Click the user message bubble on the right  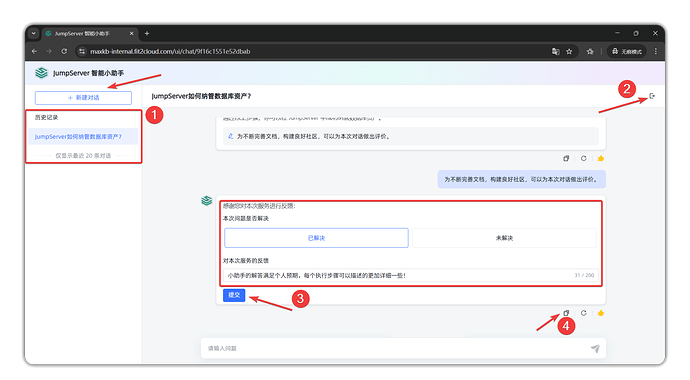click(x=521, y=179)
